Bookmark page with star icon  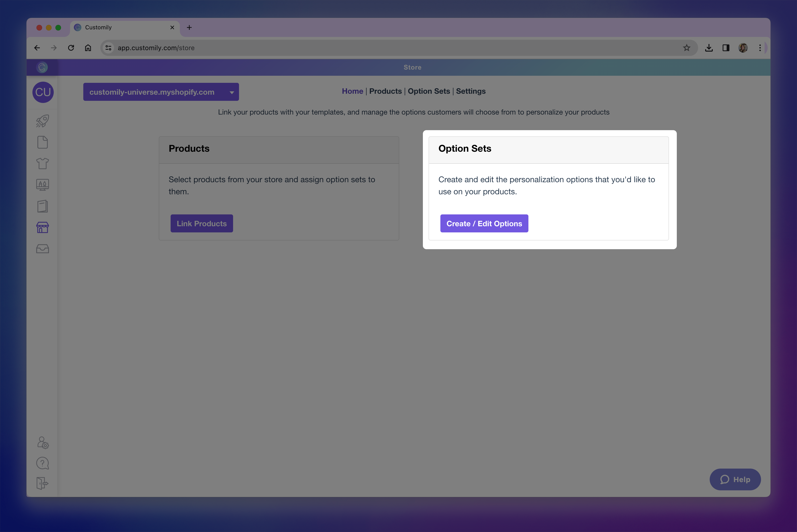(686, 48)
